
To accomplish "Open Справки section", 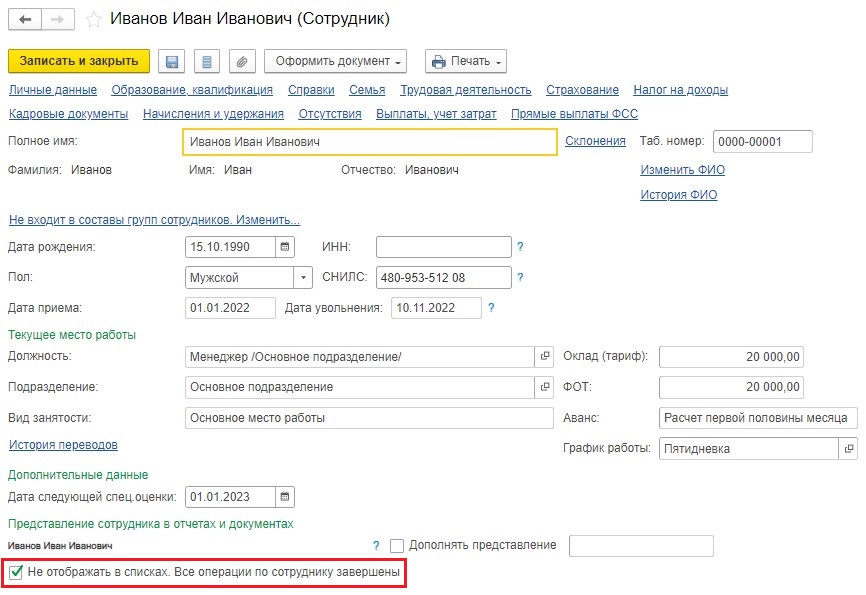I will [x=311, y=90].
